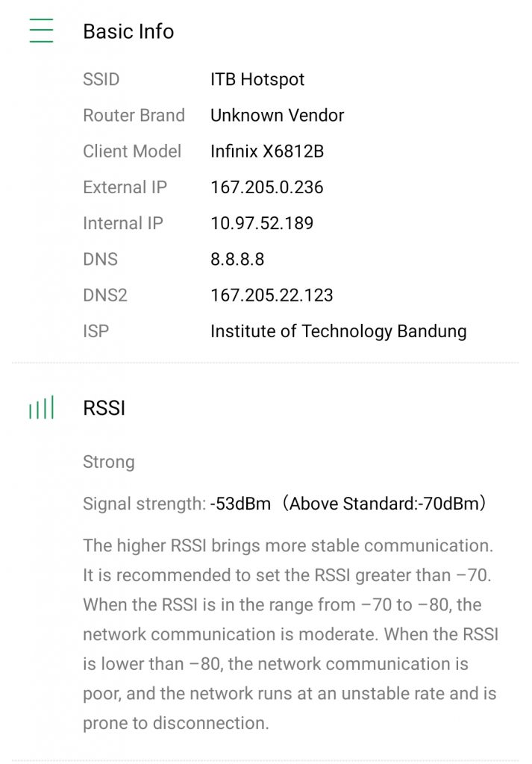Viewport: 532px width, 764px height.
Task: Tap the SSID value ITB Hotspot
Action: tap(257, 79)
